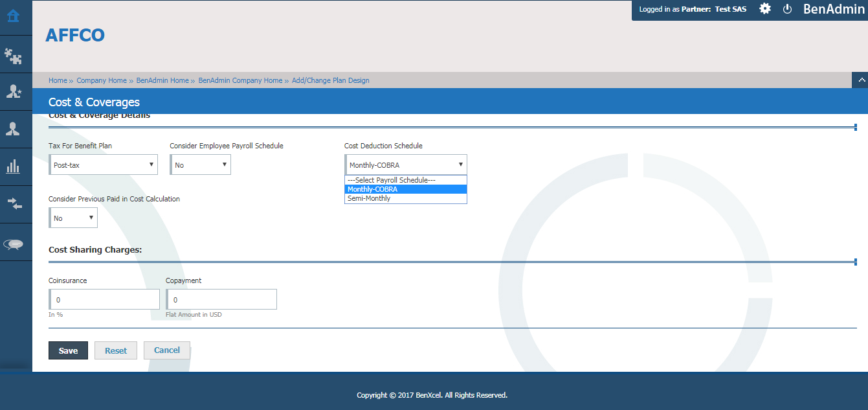Image resolution: width=868 pixels, height=410 pixels.
Task: Click the 'Cost & Coverages' header title
Action: pyautogui.click(x=94, y=102)
